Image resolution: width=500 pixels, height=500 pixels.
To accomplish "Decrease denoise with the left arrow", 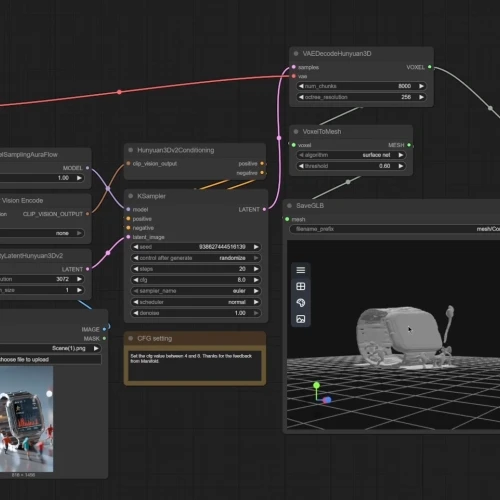I will [x=136, y=313].
